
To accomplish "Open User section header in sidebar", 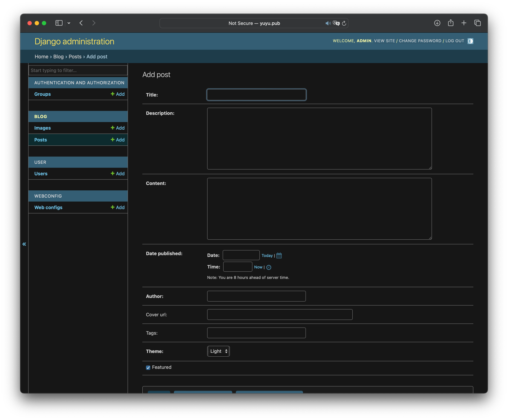I will coord(40,162).
